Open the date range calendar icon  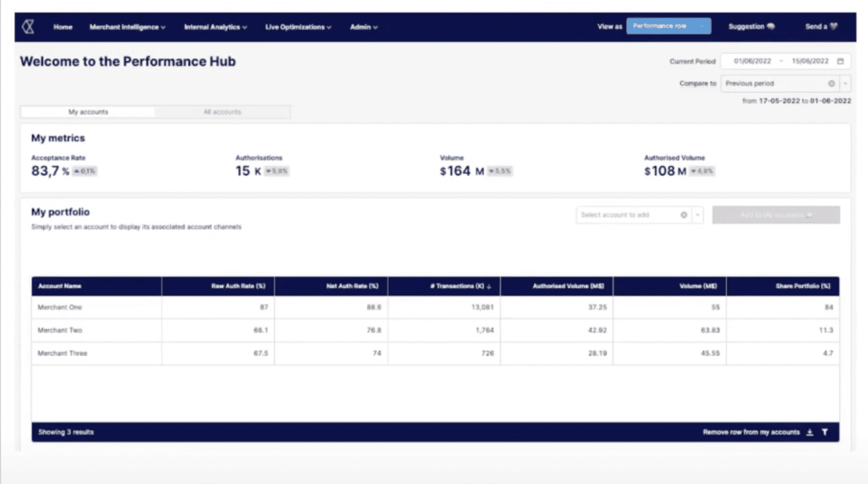[841, 61]
